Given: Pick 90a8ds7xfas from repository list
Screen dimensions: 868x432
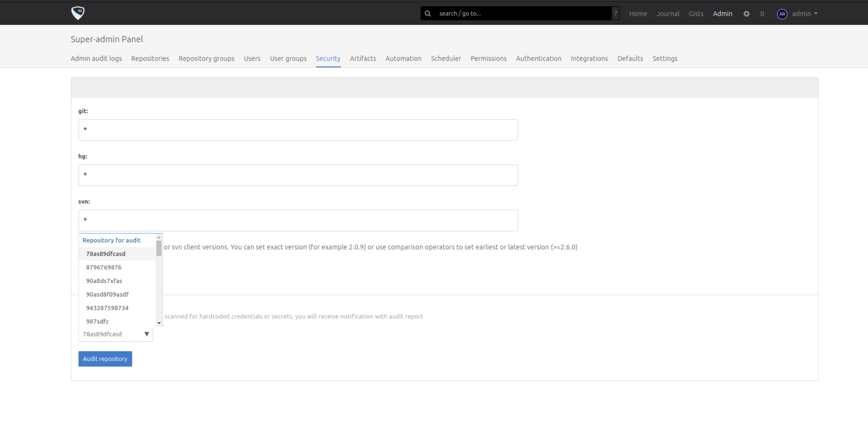Looking at the screenshot, I should (117, 281).
